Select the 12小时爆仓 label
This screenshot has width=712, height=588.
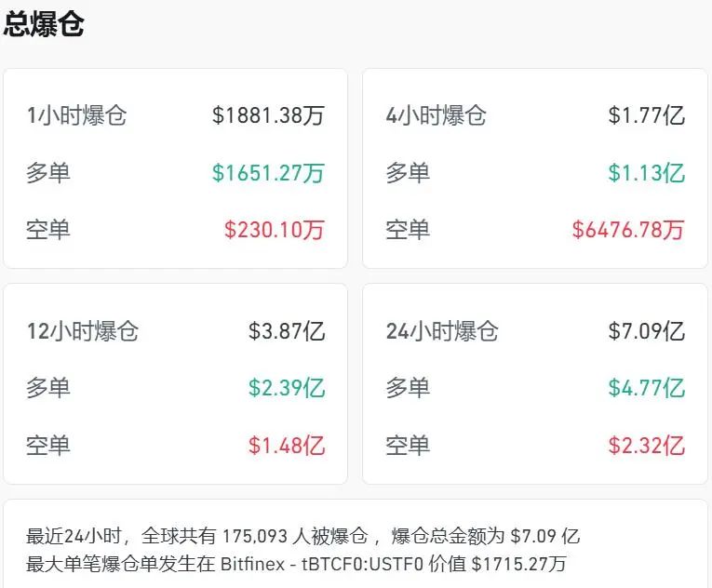coord(83,331)
